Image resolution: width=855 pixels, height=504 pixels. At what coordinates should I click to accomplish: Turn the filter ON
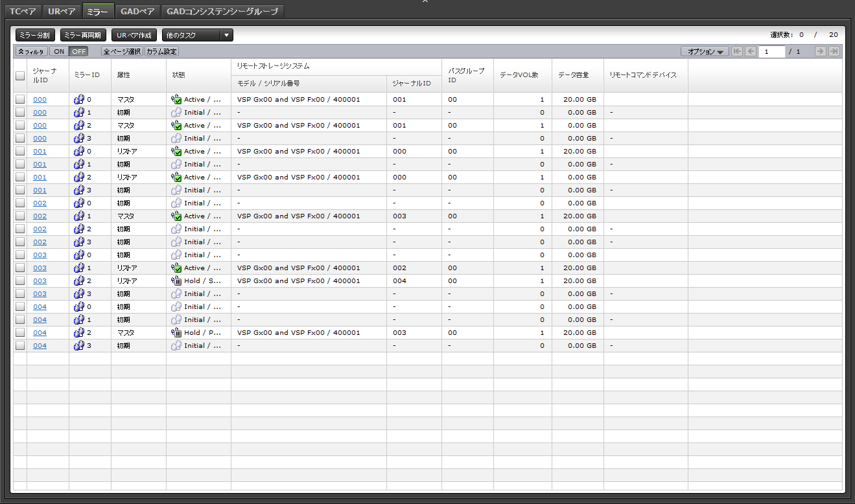point(59,51)
